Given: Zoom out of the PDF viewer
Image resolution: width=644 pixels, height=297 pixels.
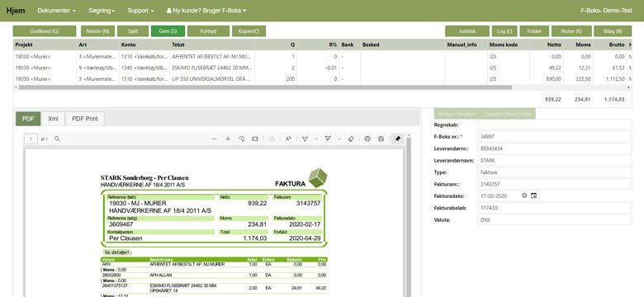Looking at the screenshot, I should coord(215,139).
